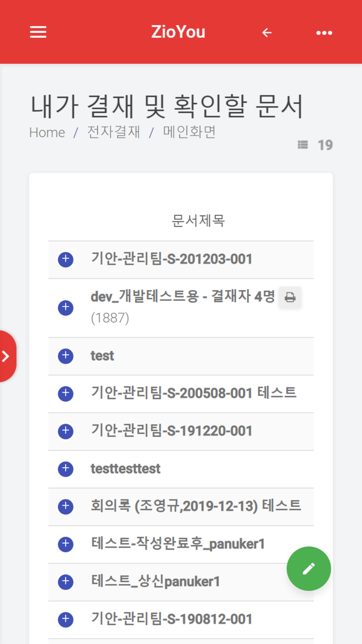
Task: Expand the dev_개발테스트용 document row
Action: pos(66,308)
